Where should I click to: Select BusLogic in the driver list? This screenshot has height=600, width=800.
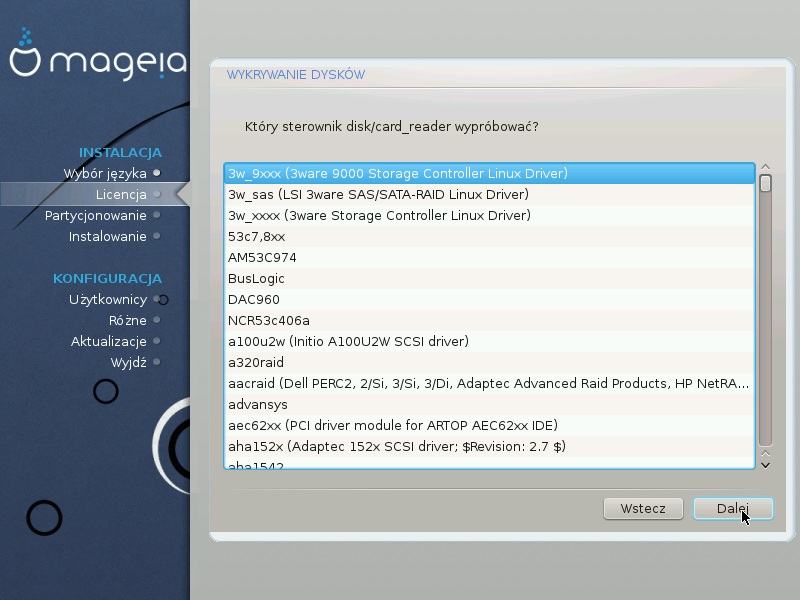tap(489, 278)
